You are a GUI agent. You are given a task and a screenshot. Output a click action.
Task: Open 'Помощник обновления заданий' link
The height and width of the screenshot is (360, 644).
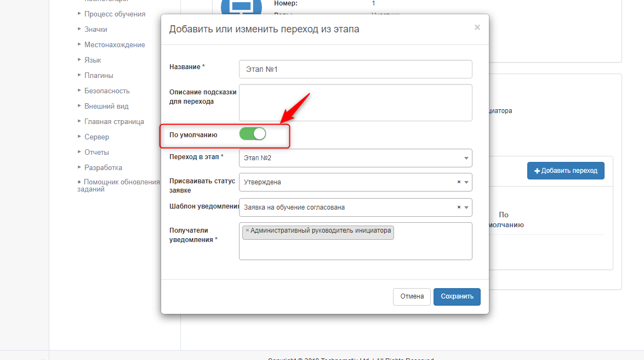pyautogui.click(x=121, y=185)
